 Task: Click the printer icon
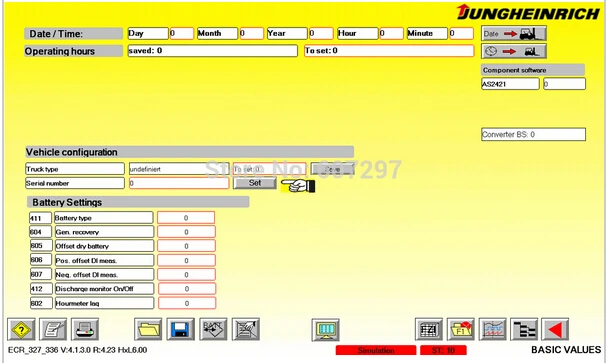click(85, 329)
